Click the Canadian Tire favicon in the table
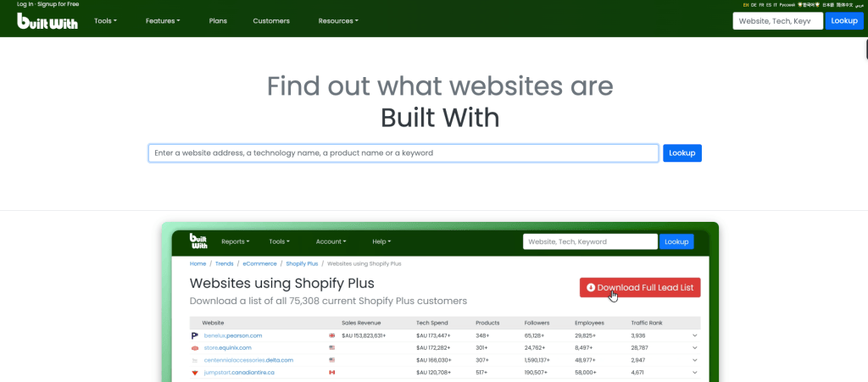The width and height of the screenshot is (868, 382). pyautogui.click(x=194, y=373)
